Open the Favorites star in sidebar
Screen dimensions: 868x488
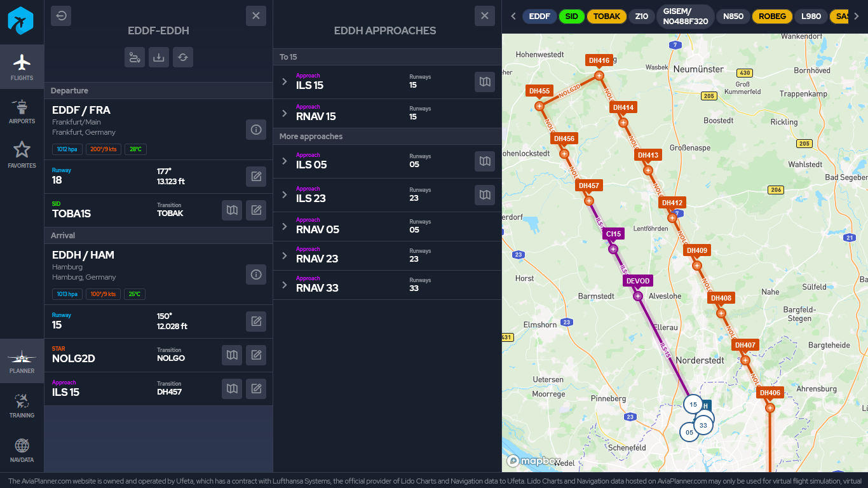pos(22,155)
